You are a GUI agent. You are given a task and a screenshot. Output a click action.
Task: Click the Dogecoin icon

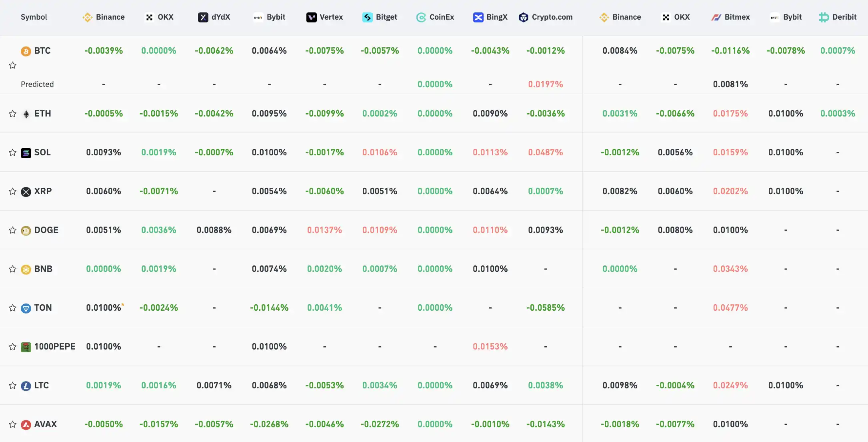[26, 231]
